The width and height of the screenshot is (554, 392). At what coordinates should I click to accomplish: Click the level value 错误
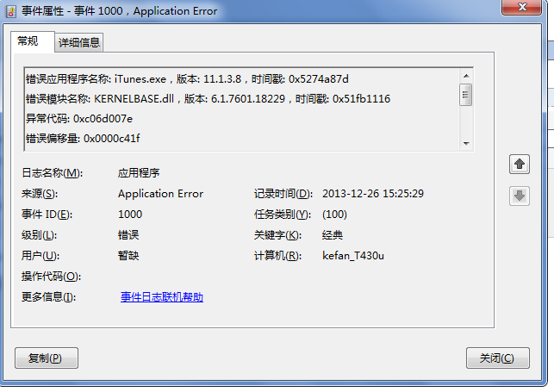pyautogui.click(x=128, y=235)
